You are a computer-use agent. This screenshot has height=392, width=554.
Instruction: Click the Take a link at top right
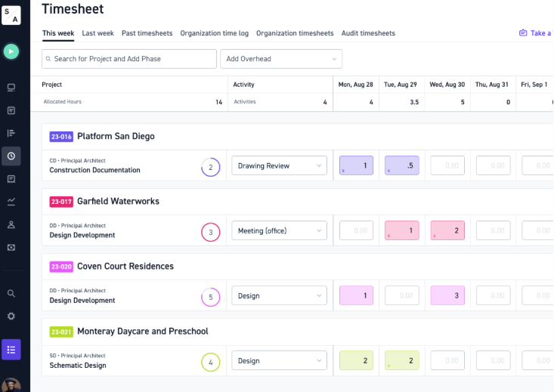[x=536, y=33]
